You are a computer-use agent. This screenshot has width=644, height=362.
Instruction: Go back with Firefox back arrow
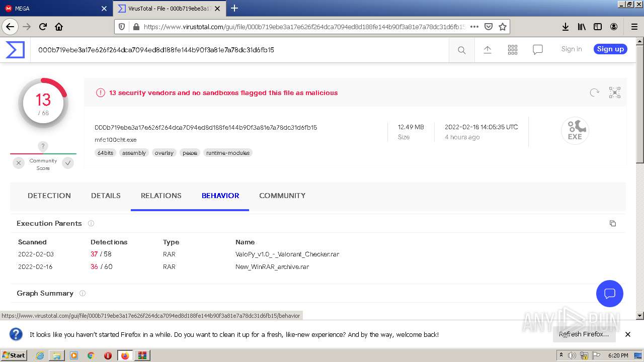[x=10, y=27]
